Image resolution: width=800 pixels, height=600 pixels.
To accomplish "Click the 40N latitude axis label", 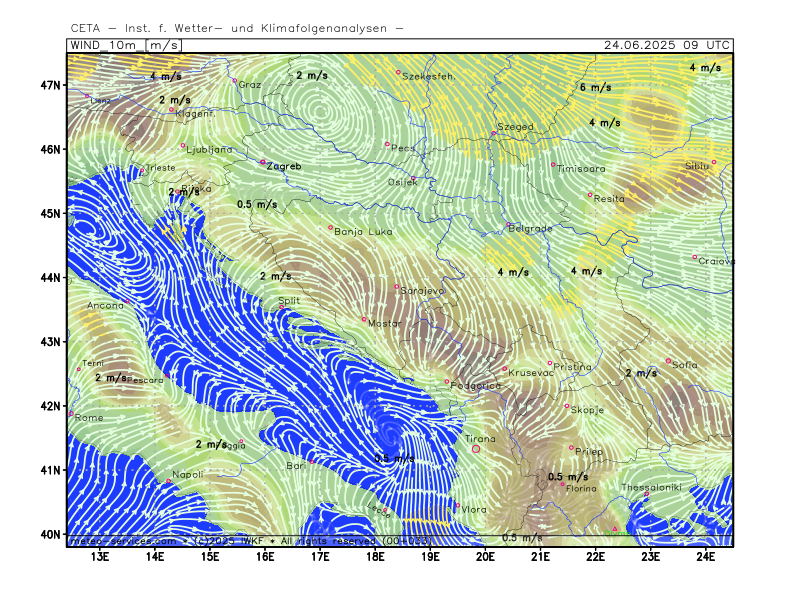I will (x=51, y=534).
